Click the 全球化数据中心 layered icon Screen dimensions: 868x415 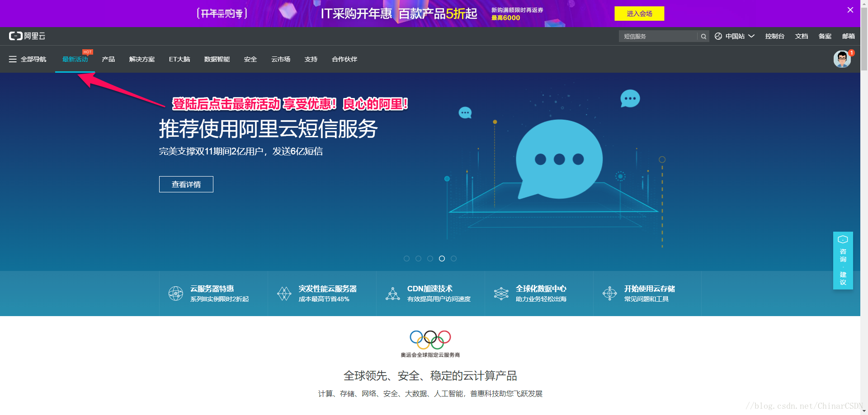tap(501, 294)
